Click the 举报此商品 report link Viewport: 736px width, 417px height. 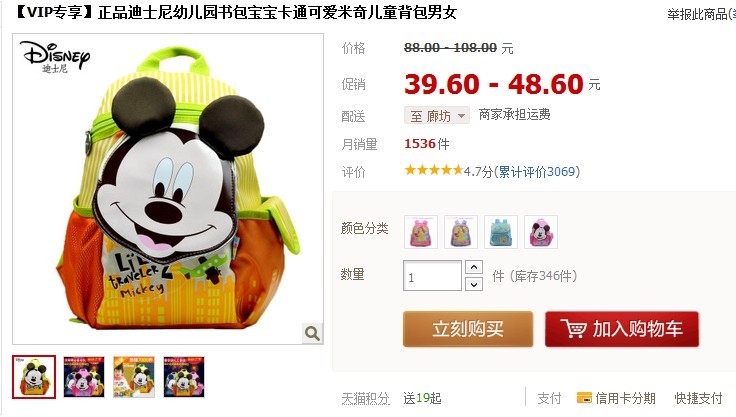[697, 14]
